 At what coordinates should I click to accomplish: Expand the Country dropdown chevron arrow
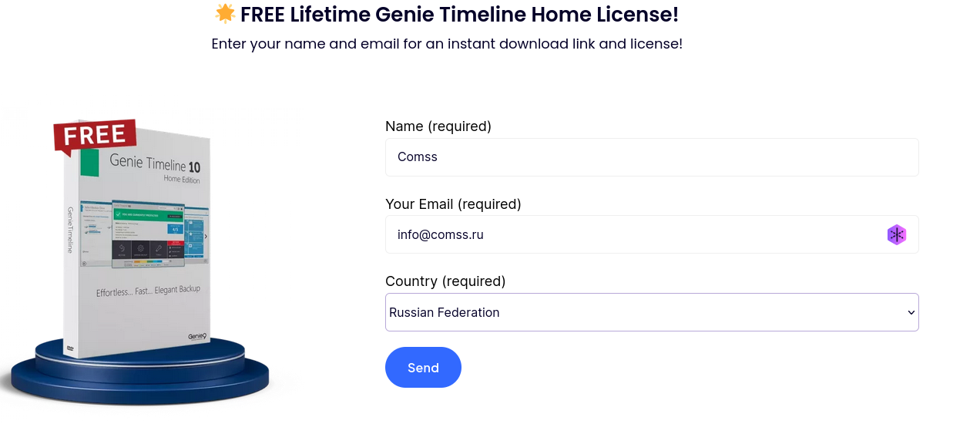click(x=911, y=313)
